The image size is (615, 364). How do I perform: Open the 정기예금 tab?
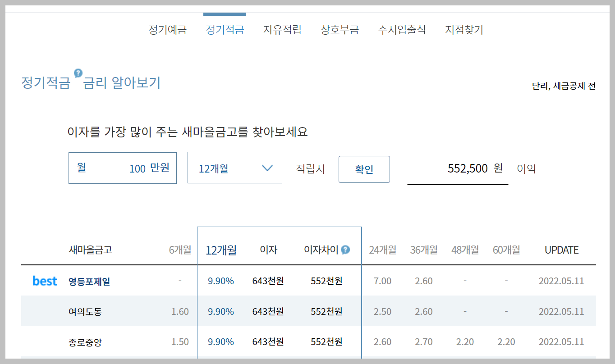click(167, 30)
